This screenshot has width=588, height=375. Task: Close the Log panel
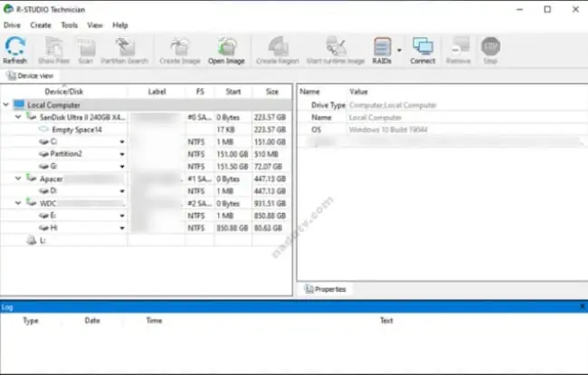583,307
